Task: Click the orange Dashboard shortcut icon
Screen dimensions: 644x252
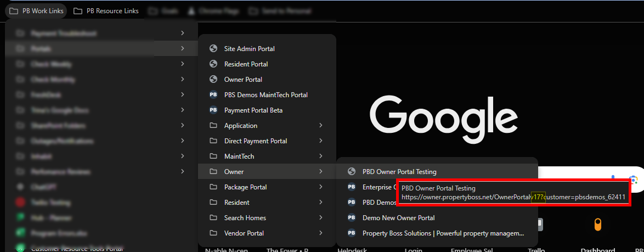Action: coord(597,225)
